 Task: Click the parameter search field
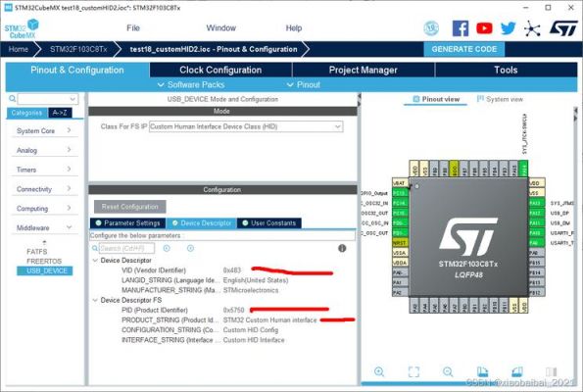[x=126, y=248]
